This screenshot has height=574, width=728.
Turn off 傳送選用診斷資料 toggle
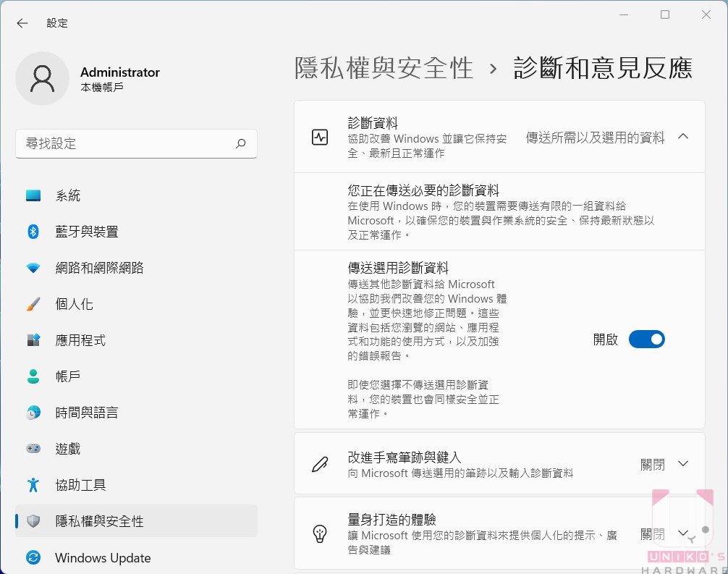coord(646,339)
